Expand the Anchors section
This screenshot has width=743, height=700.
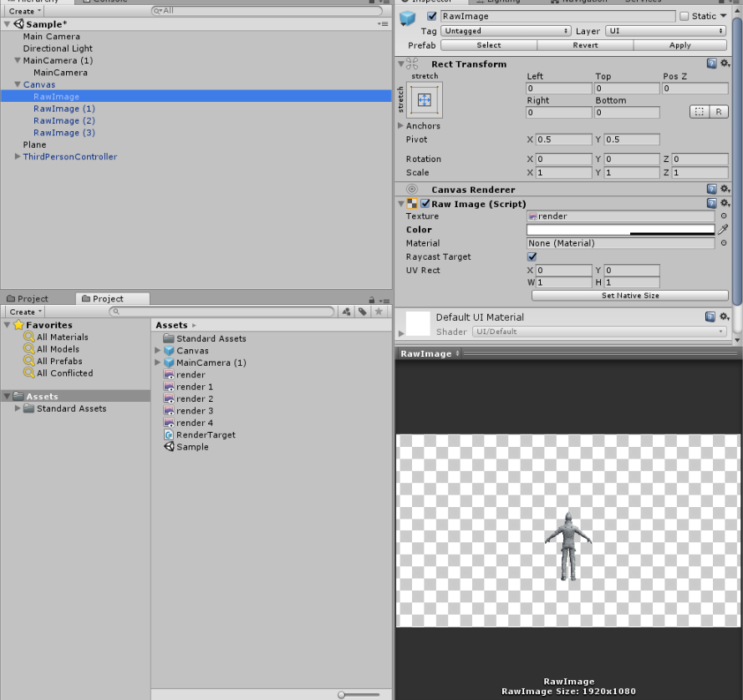pyautogui.click(x=400, y=125)
